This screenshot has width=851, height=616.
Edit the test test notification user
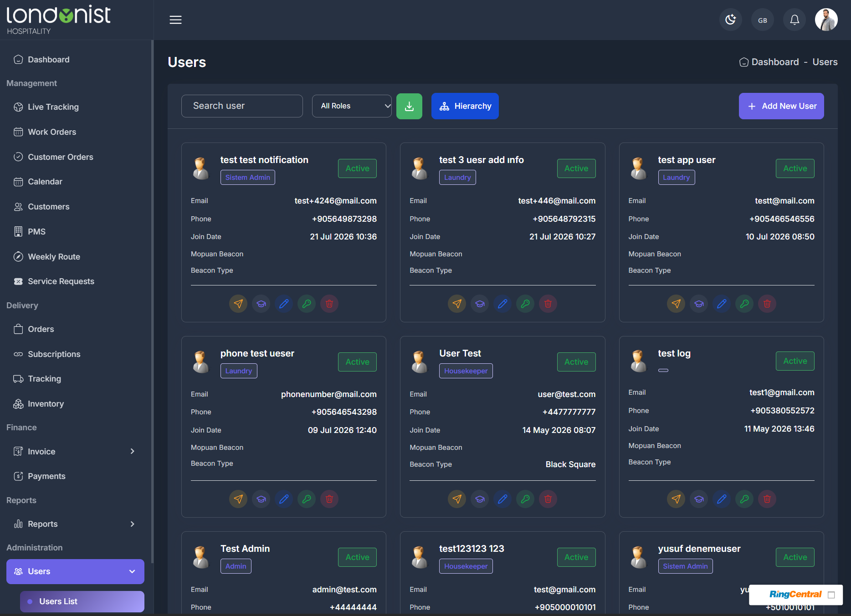284,304
